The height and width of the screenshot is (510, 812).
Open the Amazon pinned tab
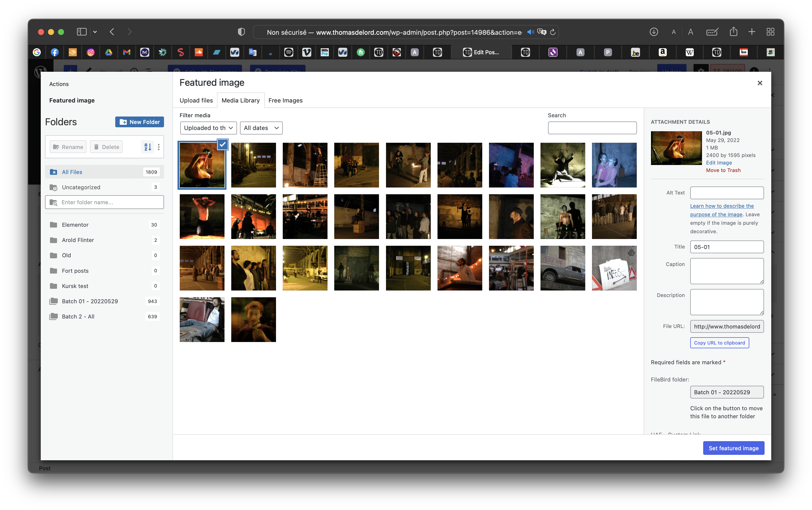662,52
